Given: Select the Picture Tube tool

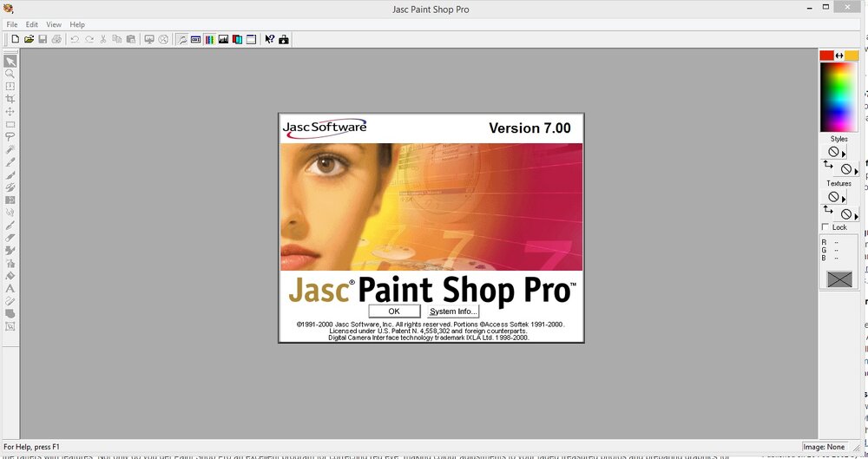Looking at the screenshot, I should (x=10, y=250).
